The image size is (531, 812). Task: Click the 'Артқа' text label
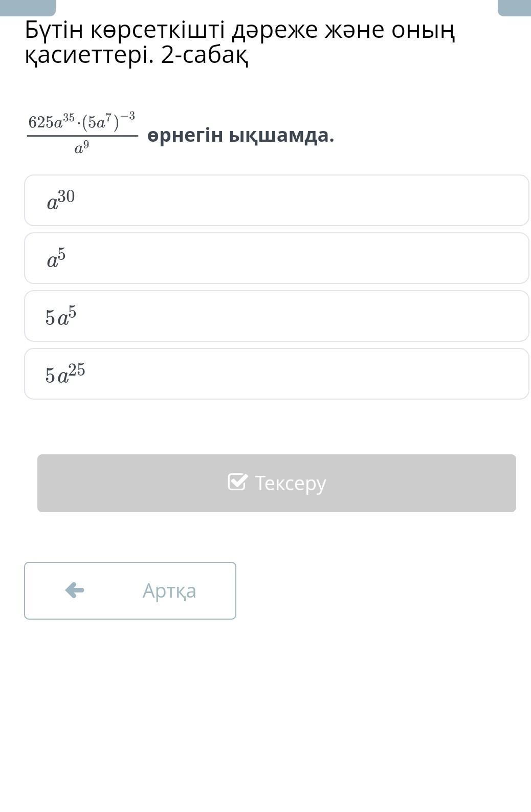click(x=169, y=590)
